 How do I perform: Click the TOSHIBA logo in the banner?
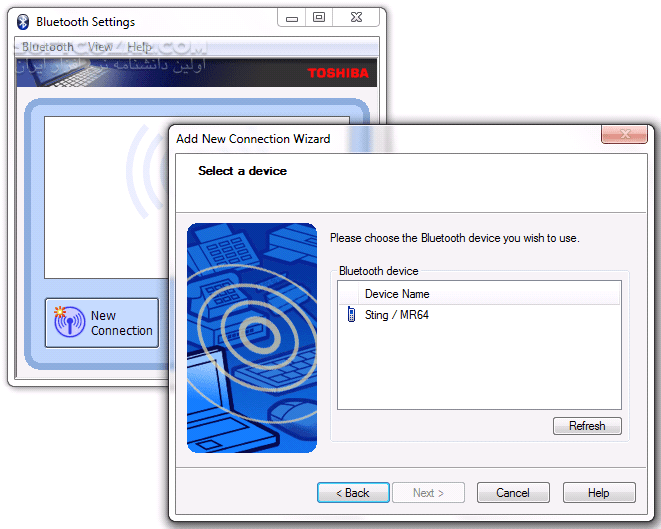click(337, 73)
